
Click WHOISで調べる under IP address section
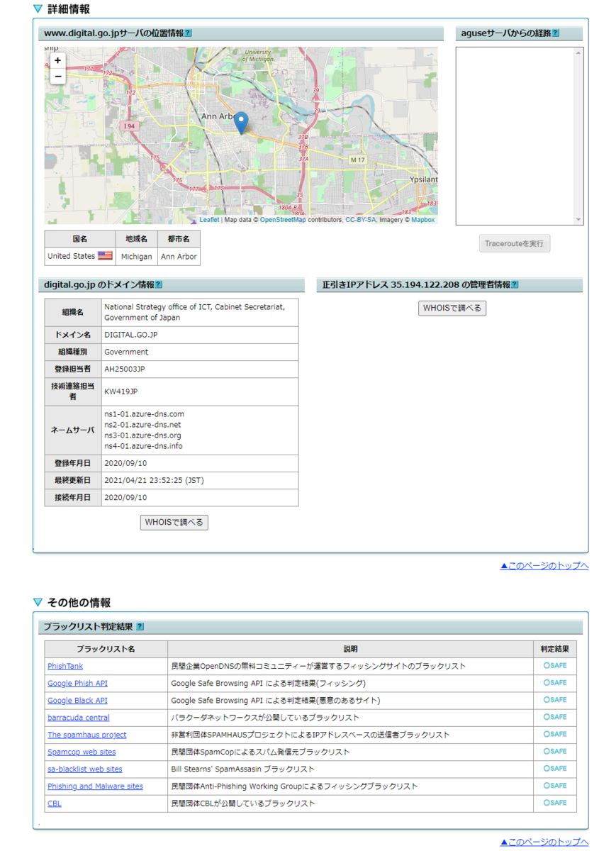click(452, 308)
